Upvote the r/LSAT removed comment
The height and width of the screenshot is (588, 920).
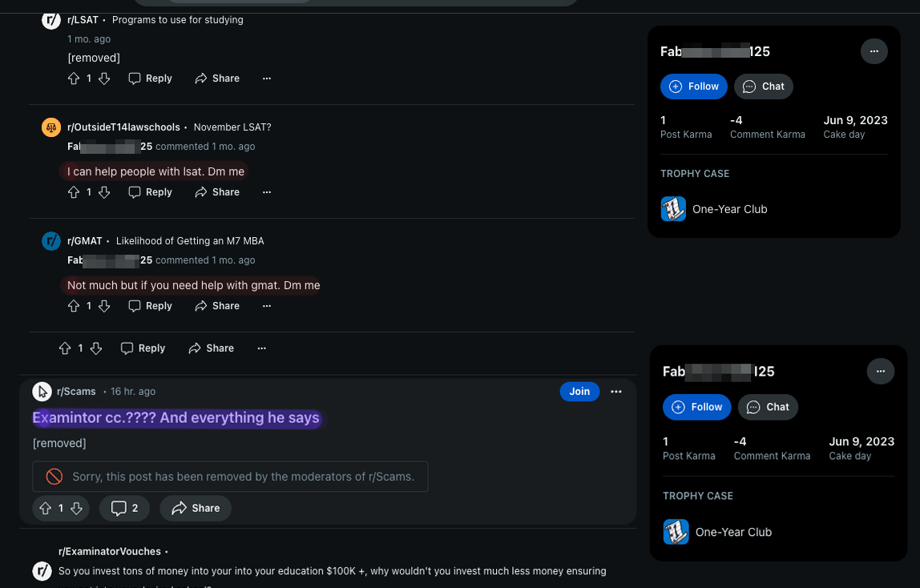(74, 79)
